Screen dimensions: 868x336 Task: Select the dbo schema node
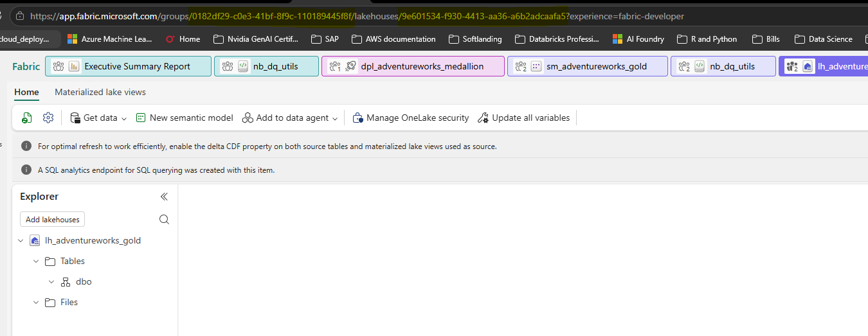coord(84,282)
